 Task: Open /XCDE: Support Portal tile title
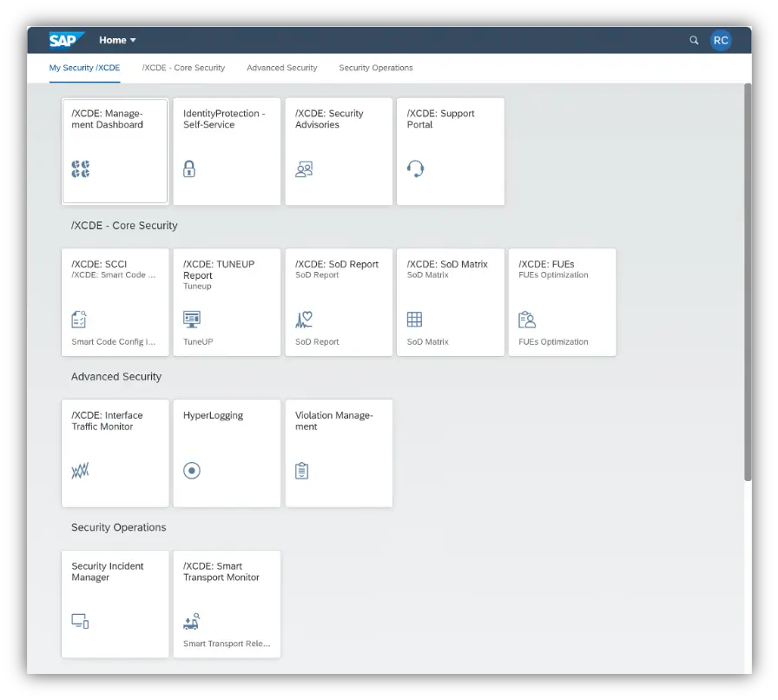click(440, 119)
